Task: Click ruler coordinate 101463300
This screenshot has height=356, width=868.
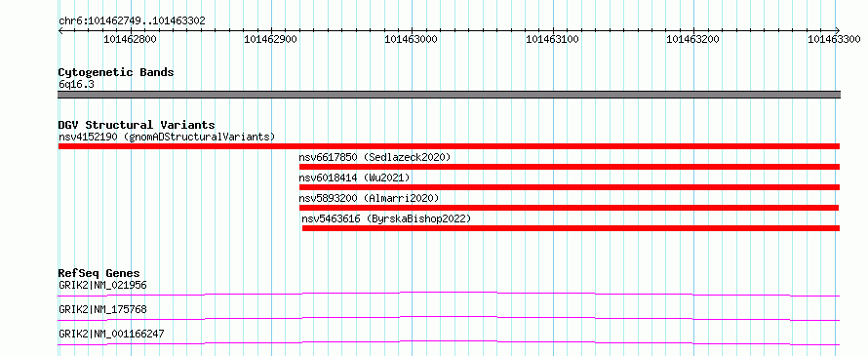Action: tap(834, 39)
